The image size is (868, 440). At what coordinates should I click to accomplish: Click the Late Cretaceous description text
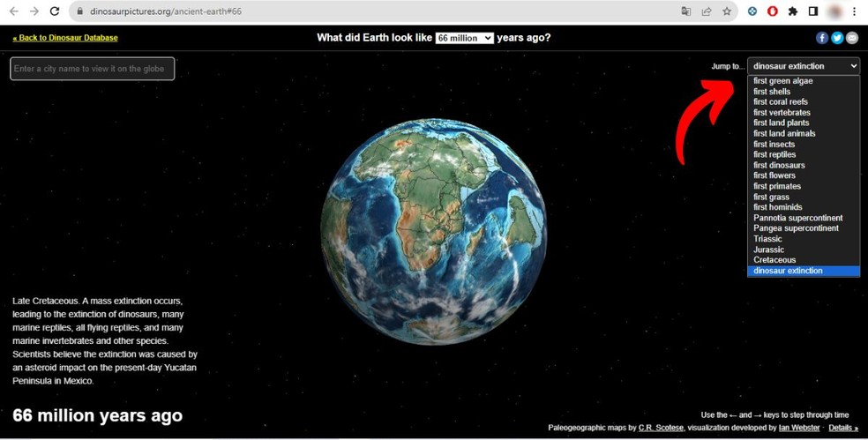point(105,341)
